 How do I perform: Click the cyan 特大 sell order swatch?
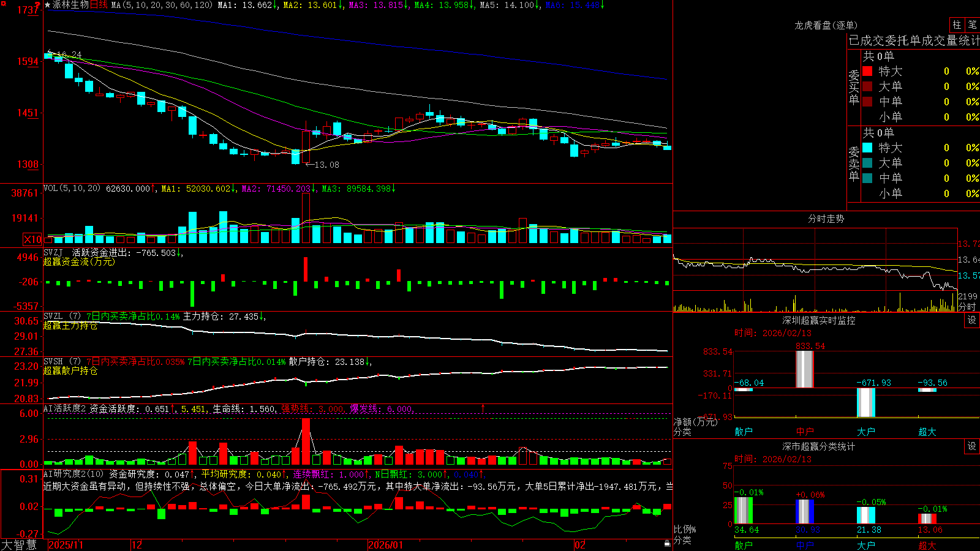(x=867, y=148)
